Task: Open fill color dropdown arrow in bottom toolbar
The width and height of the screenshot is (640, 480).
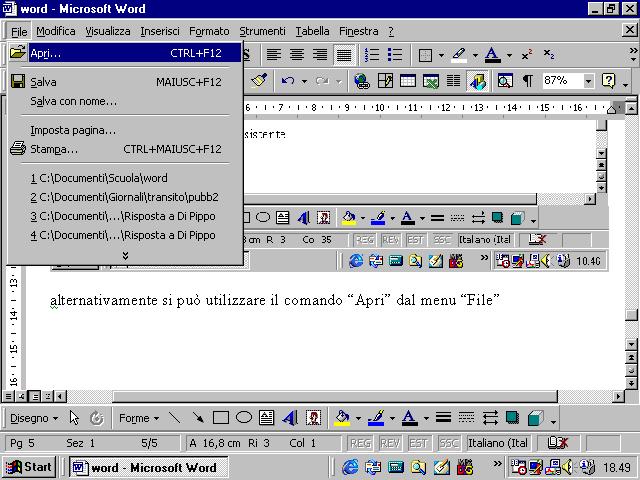Action: tap(358, 418)
